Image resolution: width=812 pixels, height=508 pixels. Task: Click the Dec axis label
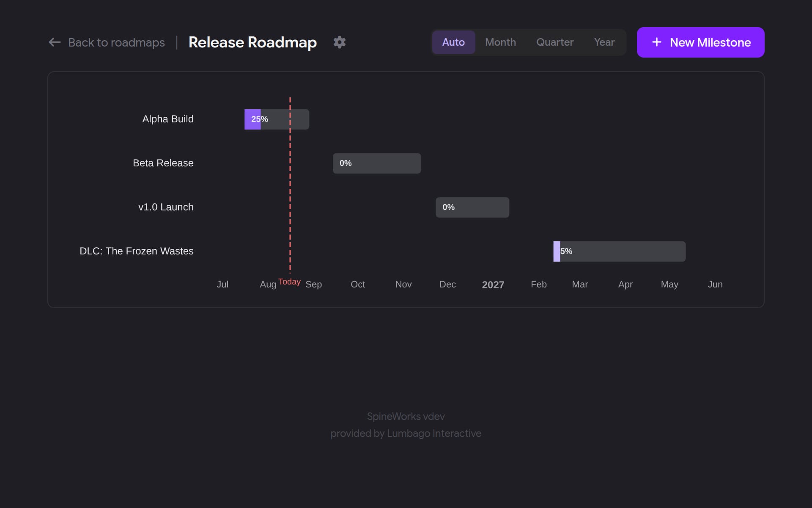click(x=447, y=284)
